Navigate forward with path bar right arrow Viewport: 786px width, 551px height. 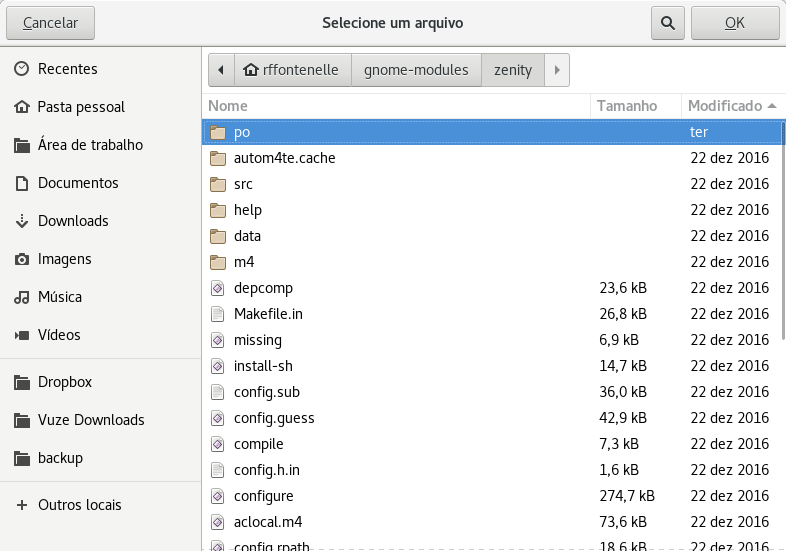click(x=557, y=70)
